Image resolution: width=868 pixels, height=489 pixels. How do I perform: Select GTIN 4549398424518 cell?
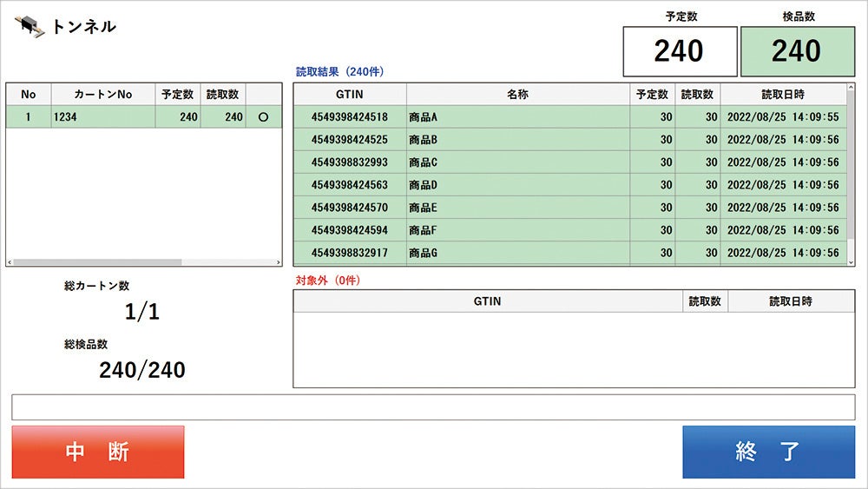(x=350, y=117)
